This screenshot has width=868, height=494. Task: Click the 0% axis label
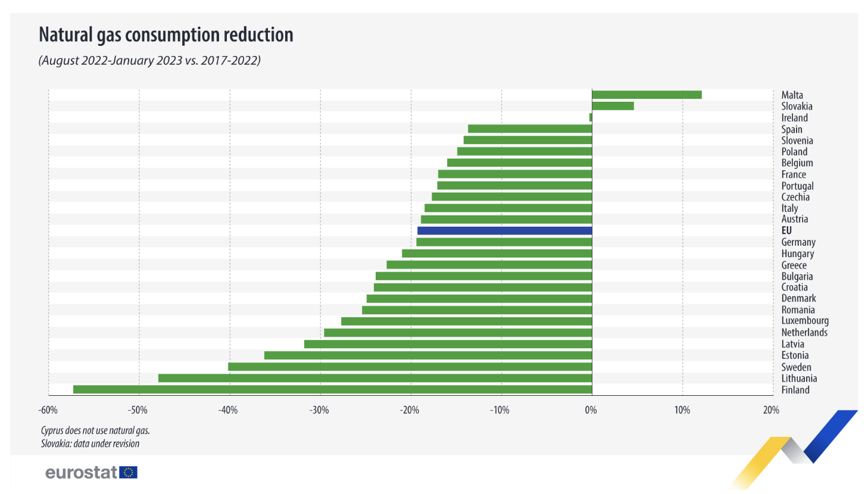(x=591, y=409)
